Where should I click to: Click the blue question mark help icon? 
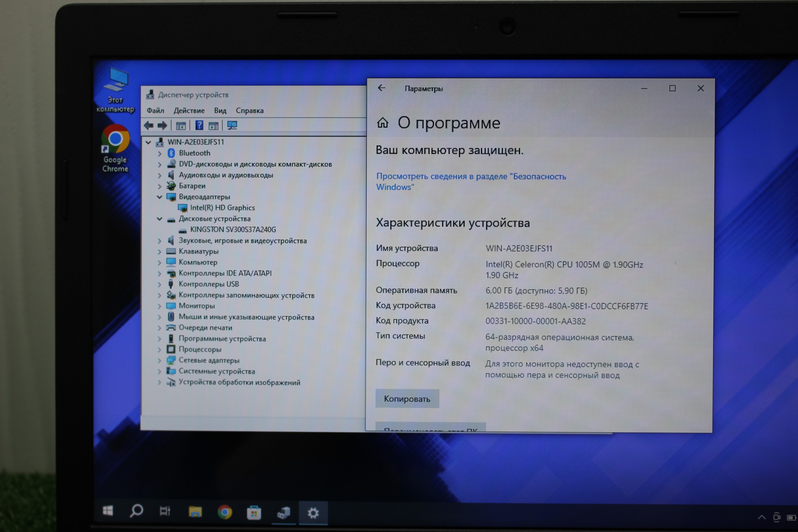pyautogui.click(x=199, y=126)
